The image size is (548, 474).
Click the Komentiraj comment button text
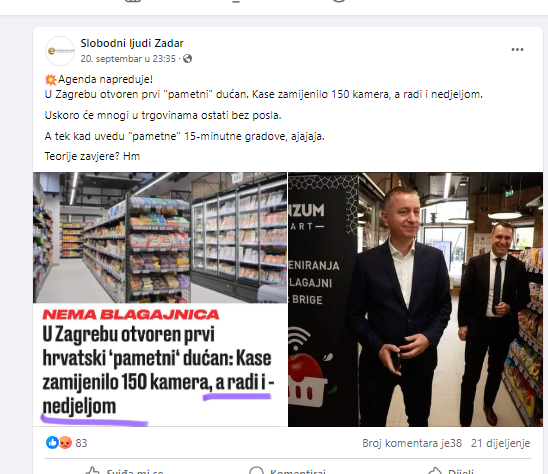(298, 471)
